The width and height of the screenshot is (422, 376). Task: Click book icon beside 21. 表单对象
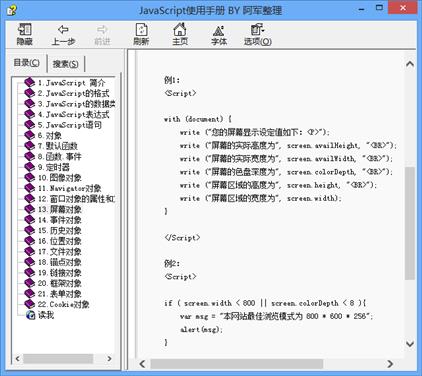[30, 294]
